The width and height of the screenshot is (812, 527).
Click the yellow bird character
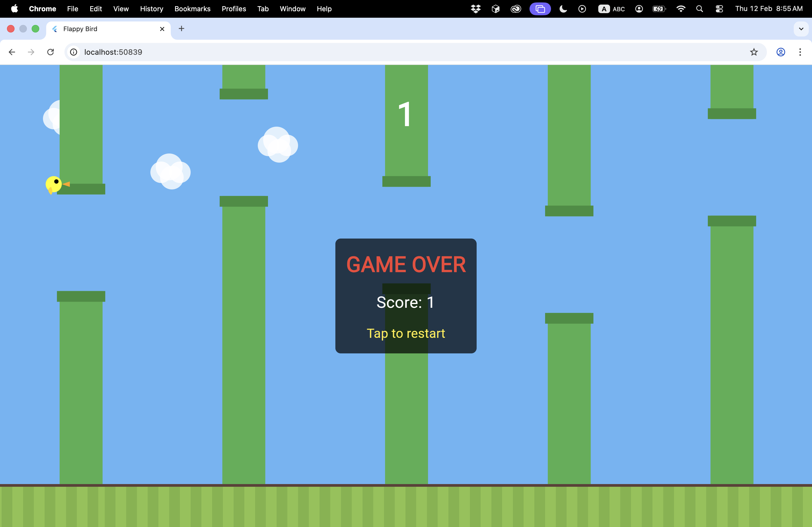pos(54,184)
